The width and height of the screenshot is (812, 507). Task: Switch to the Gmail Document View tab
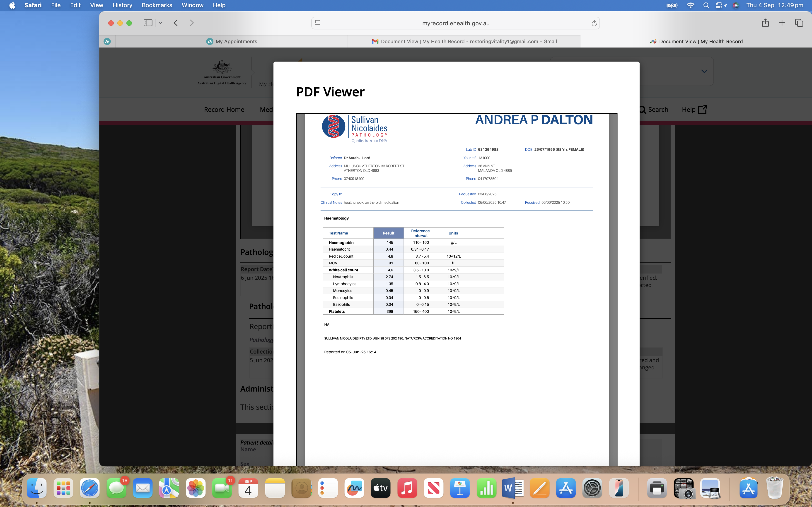[x=464, y=41]
